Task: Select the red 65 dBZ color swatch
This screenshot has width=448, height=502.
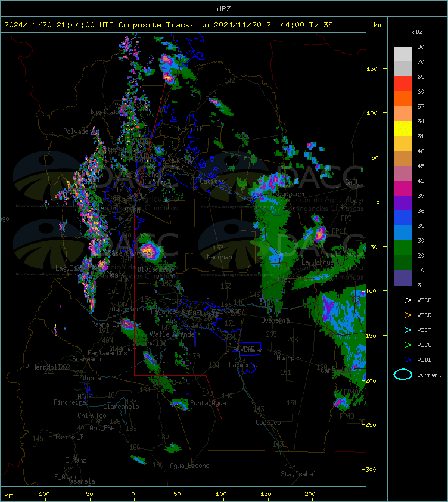Action: pos(403,83)
